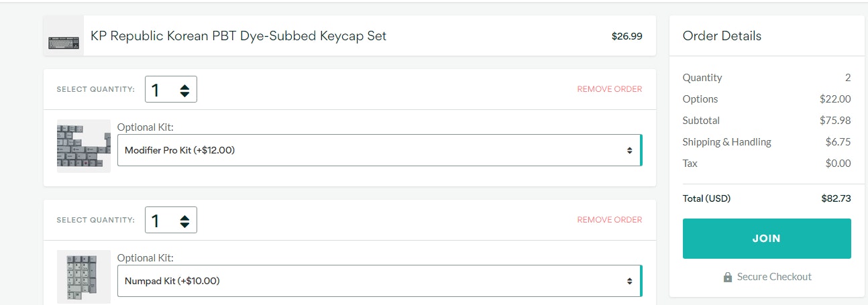The image size is (868, 305).
Task: Click the Shipping & Handling label
Action: click(x=726, y=142)
